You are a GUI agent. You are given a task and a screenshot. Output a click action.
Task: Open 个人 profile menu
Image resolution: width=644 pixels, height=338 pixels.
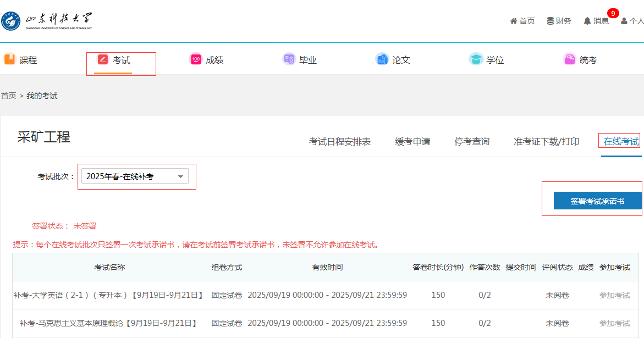tap(632, 21)
